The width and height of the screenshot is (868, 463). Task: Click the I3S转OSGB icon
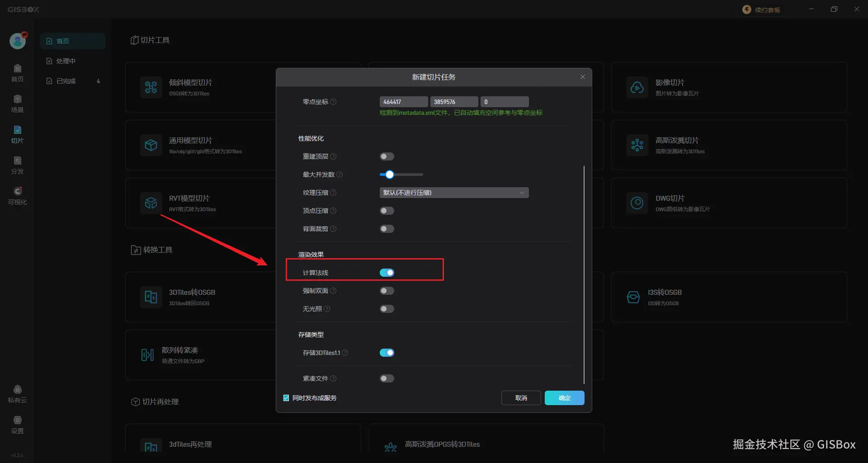coord(633,297)
